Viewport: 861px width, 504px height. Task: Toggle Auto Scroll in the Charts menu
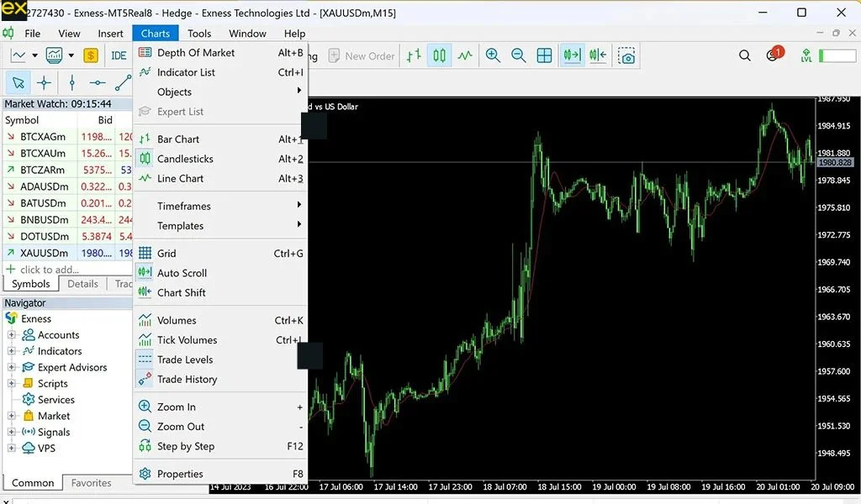click(183, 273)
